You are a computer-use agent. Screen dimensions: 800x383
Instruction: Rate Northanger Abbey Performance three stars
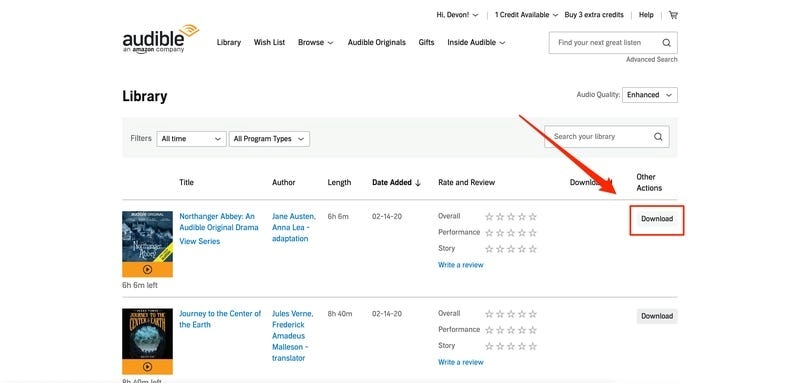pyautogui.click(x=511, y=233)
